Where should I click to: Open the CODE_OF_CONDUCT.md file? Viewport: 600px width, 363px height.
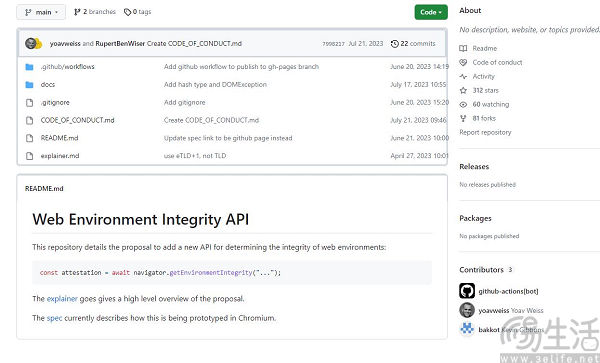click(x=77, y=120)
